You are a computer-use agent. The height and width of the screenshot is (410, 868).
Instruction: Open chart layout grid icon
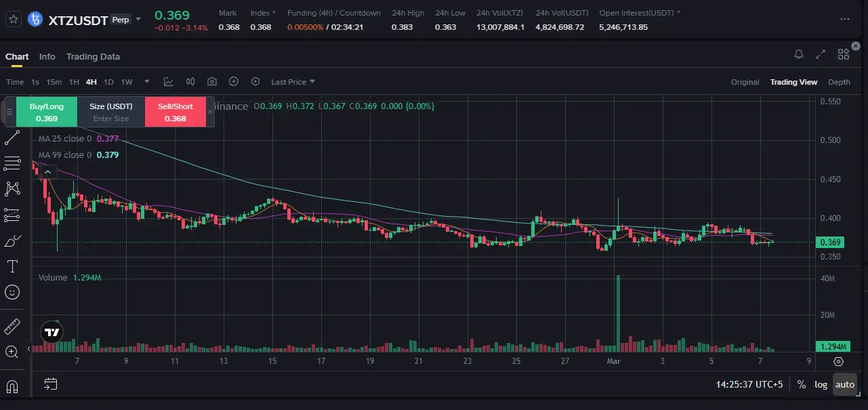point(844,54)
